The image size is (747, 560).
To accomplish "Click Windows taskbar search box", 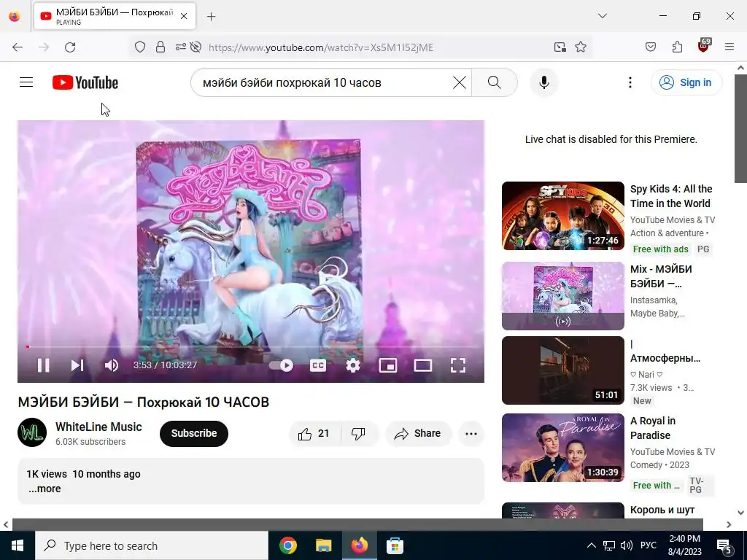I will point(152,545).
